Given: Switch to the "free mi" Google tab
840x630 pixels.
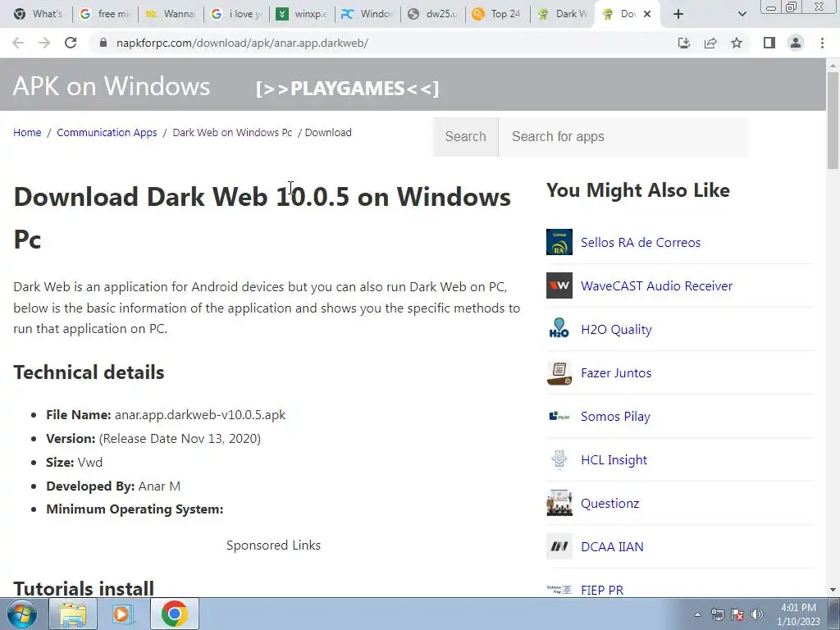Looking at the screenshot, I should pyautogui.click(x=104, y=14).
